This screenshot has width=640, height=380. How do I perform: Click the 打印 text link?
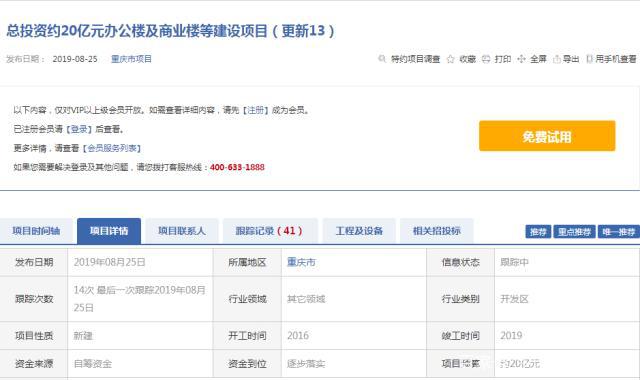pyautogui.click(x=503, y=59)
